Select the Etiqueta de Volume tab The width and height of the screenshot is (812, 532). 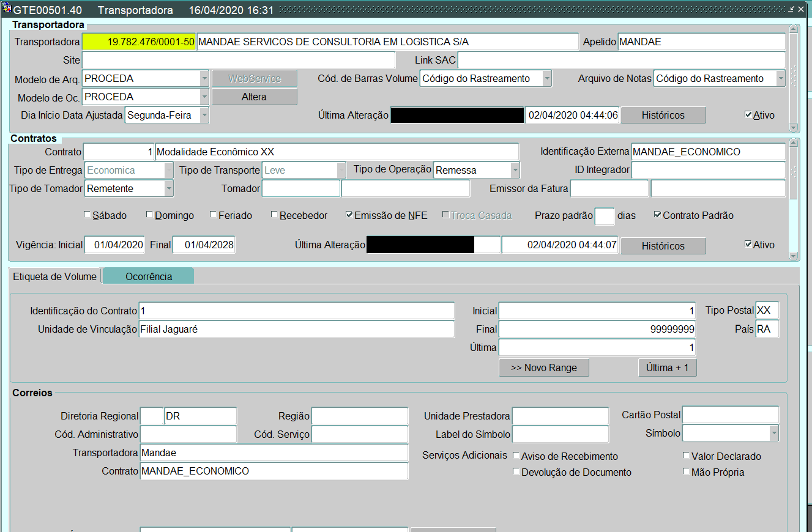(55, 276)
